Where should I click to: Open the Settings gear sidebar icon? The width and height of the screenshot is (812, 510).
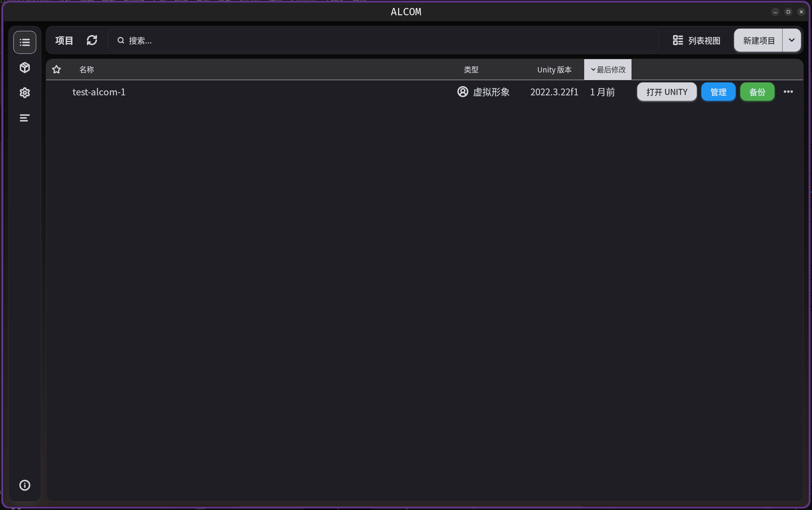[25, 93]
